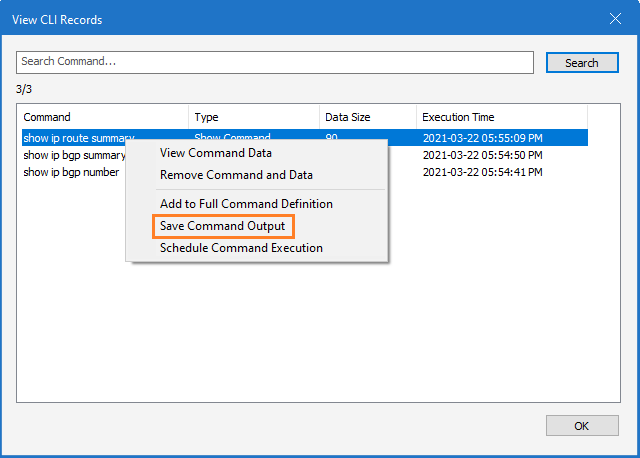Click the View CLI Records title bar
This screenshot has height=458, width=640.
click(300, 19)
